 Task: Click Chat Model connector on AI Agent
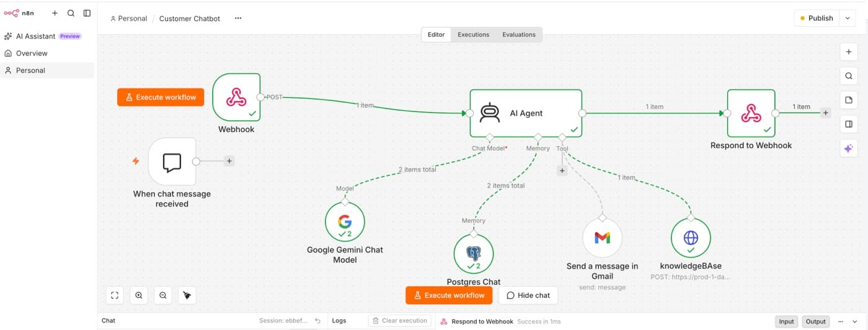pyautogui.click(x=489, y=137)
